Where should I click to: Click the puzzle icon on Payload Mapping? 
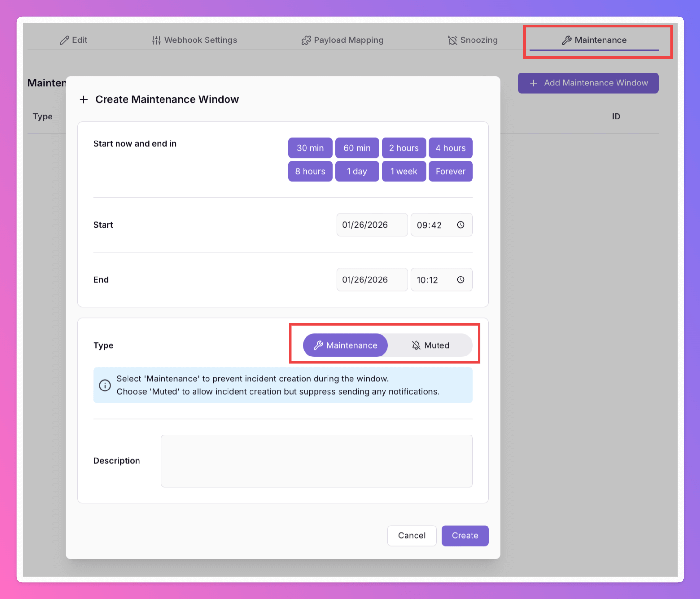tap(306, 40)
